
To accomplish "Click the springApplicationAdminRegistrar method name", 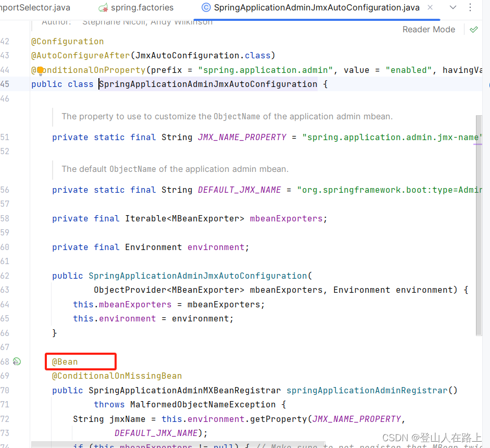I will pyautogui.click(x=367, y=391).
